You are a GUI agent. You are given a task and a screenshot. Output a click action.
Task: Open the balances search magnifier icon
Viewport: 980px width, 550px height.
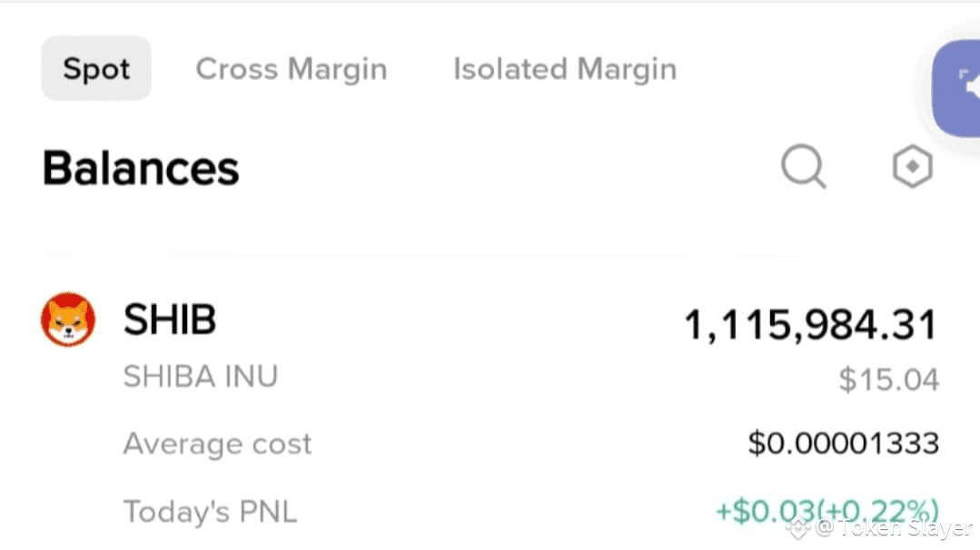(804, 167)
